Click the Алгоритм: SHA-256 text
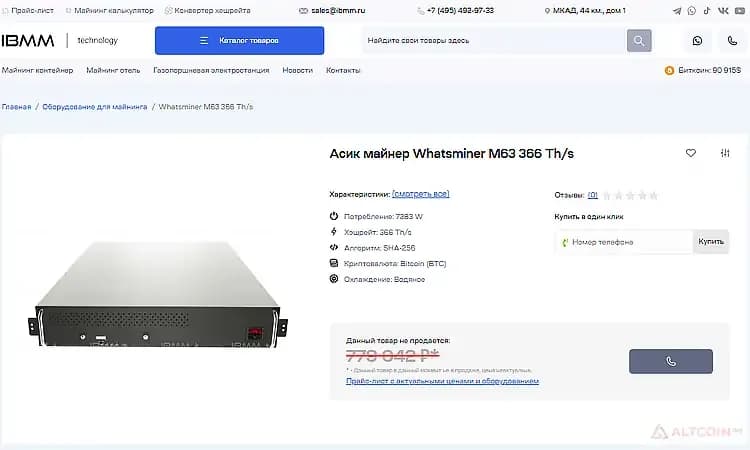This screenshot has height=450, width=750. [379, 248]
